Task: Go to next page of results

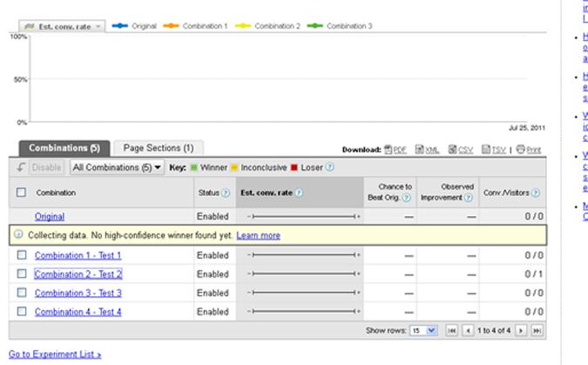Action: pyautogui.click(x=521, y=331)
